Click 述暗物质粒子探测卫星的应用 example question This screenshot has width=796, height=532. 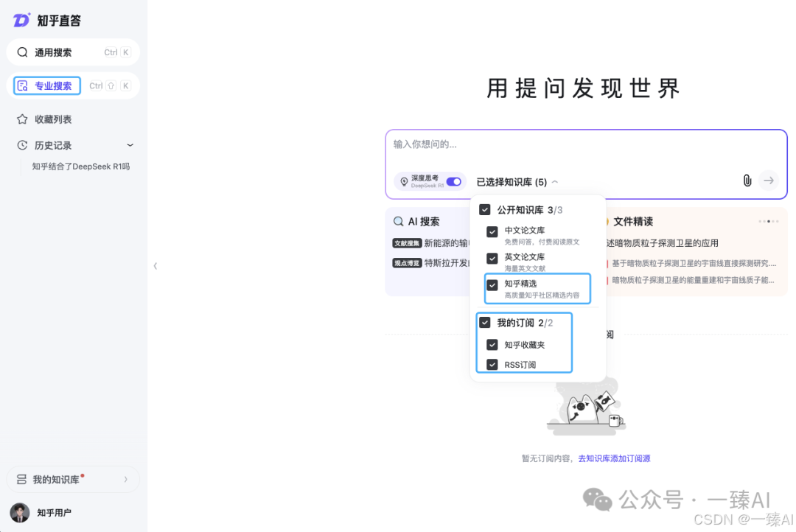coord(663,243)
